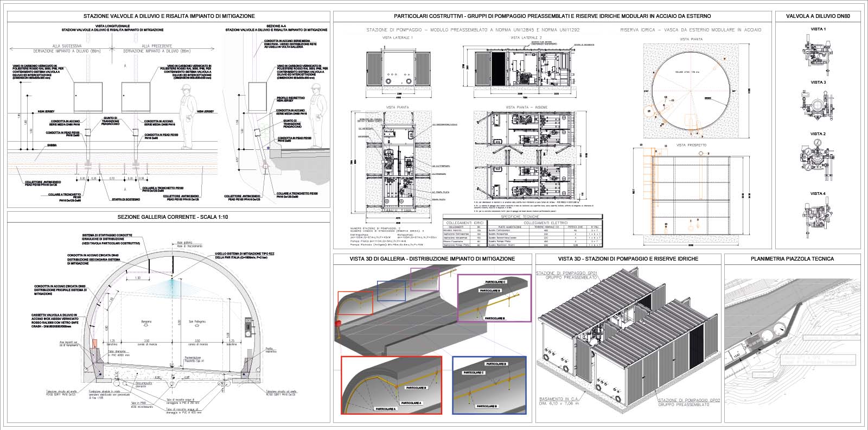This screenshot has height=430, width=868.
Task: Select the 'COLLEGAMENTI IDRICI' table header
Action: click(464, 223)
